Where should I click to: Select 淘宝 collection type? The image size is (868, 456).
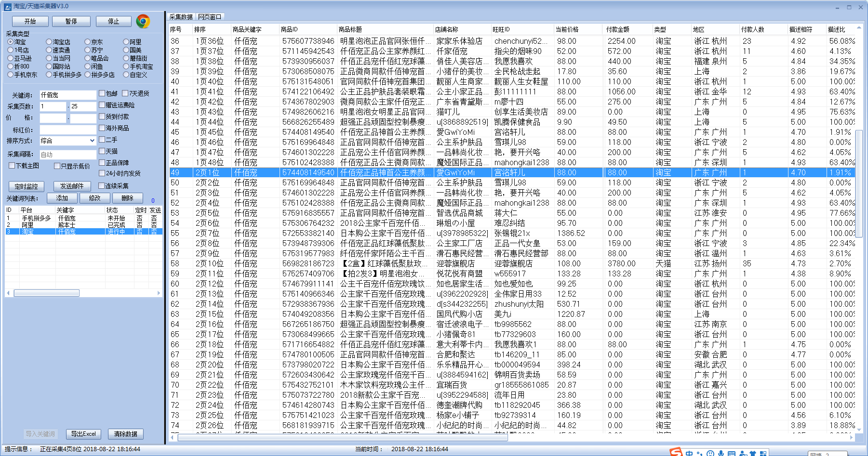pyautogui.click(x=17, y=42)
